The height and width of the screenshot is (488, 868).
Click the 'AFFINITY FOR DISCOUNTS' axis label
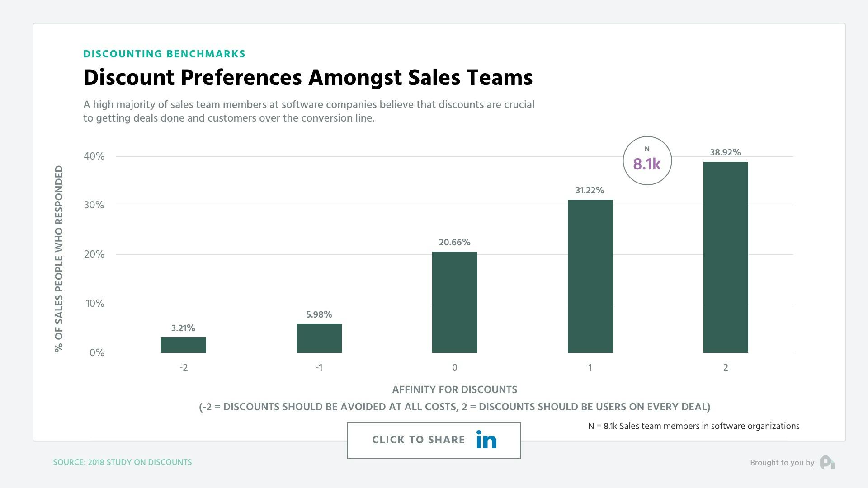pyautogui.click(x=455, y=389)
